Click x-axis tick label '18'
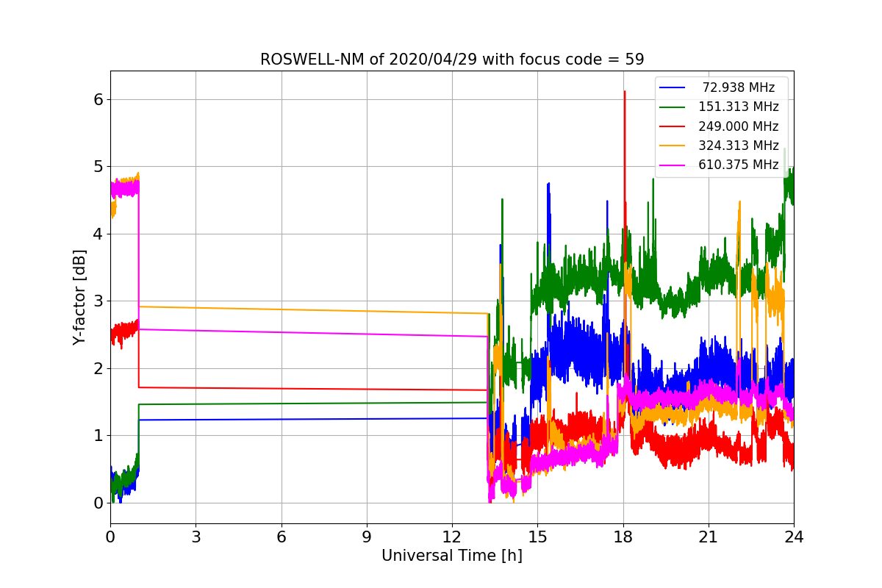This screenshot has height=588, width=882. pos(623,537)
